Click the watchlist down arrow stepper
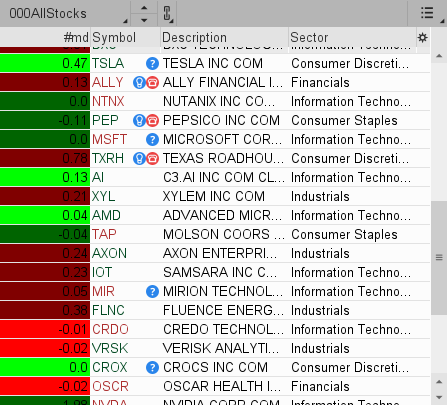 tap(144, 20)
